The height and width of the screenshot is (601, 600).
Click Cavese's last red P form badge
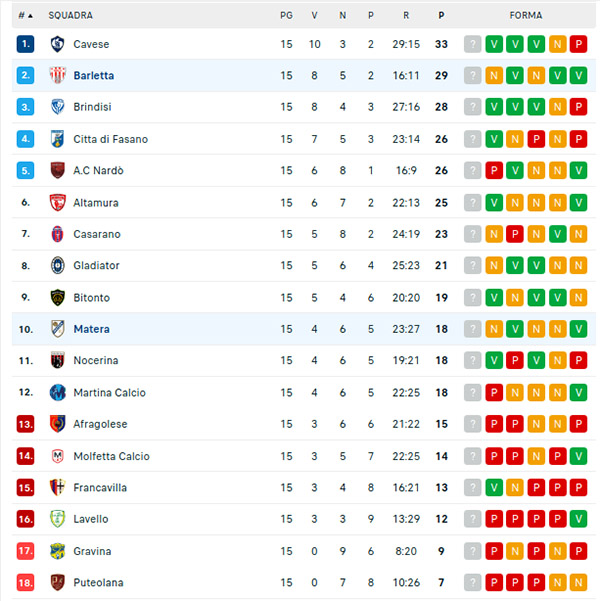pyautogui.click(x=578, y=44)
